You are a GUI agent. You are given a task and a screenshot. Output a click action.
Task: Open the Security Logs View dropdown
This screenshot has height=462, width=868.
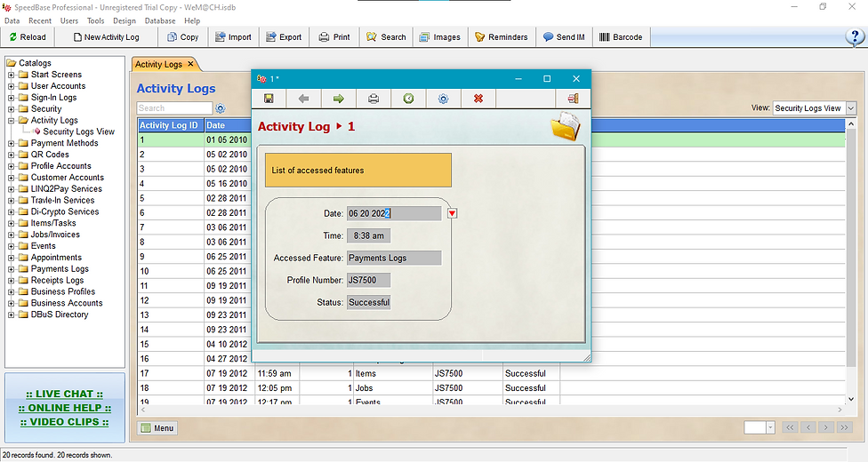click(x=851, y=108)
